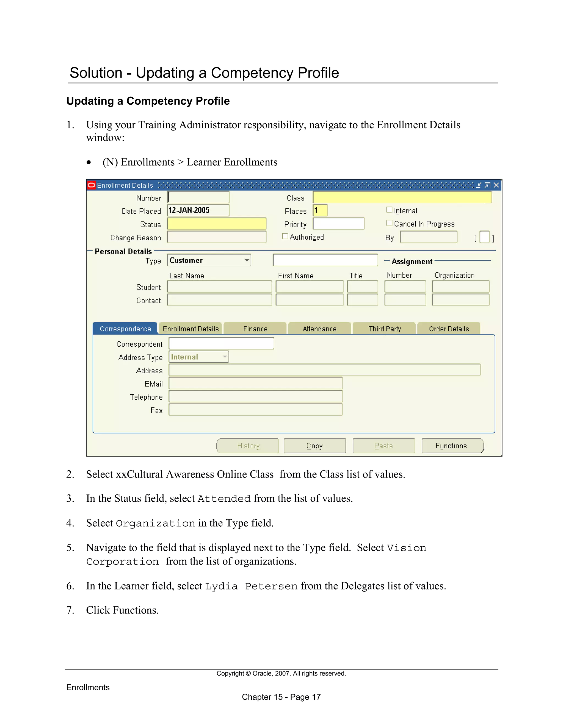563x728 pixels.
Task: Click the Contact Title field
Action: tap(363, 300)
